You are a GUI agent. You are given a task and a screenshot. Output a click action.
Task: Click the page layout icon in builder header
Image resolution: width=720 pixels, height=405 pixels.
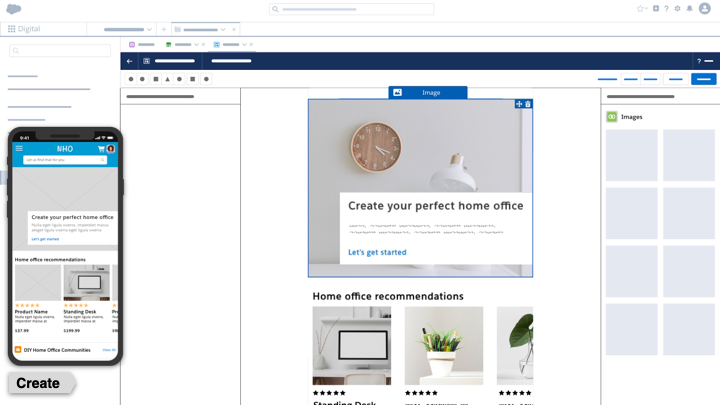pos(146,61)
